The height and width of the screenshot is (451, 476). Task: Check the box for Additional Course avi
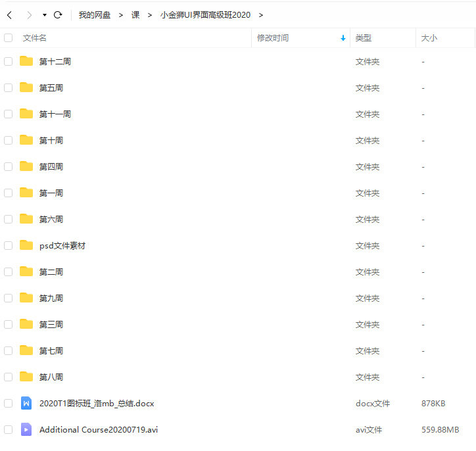pyautogui.click(x=8, y=429)
